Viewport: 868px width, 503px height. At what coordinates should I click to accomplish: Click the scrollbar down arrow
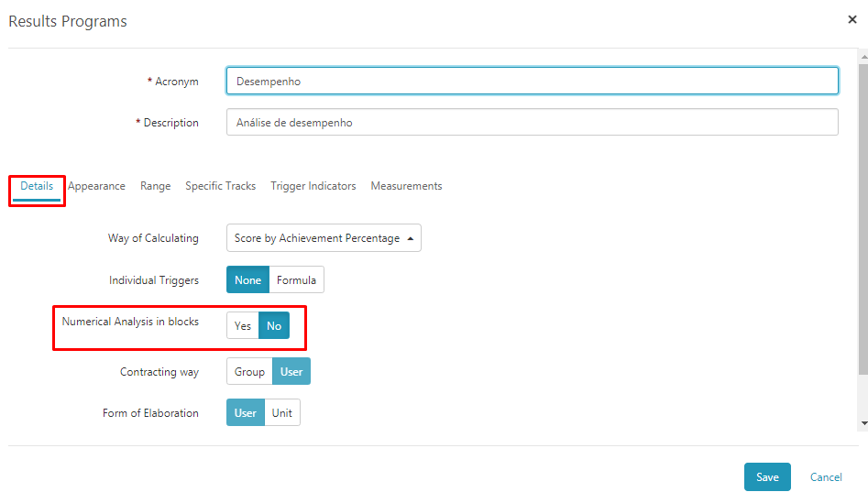click(x=863, y=423)
